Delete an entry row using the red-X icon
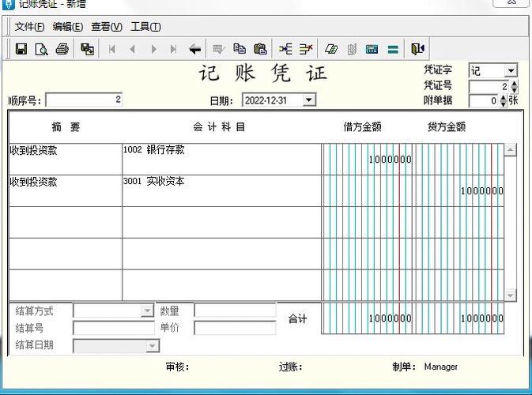 306,49
